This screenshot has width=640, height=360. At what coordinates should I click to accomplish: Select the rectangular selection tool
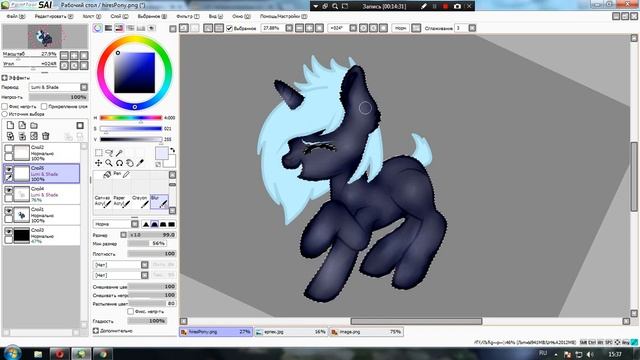tap(99, 153)
